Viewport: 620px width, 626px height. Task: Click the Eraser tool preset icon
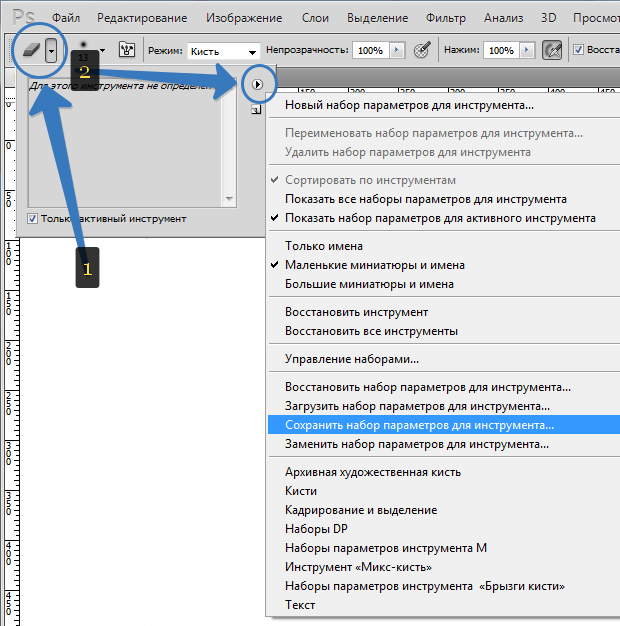[x=32, y=50]
